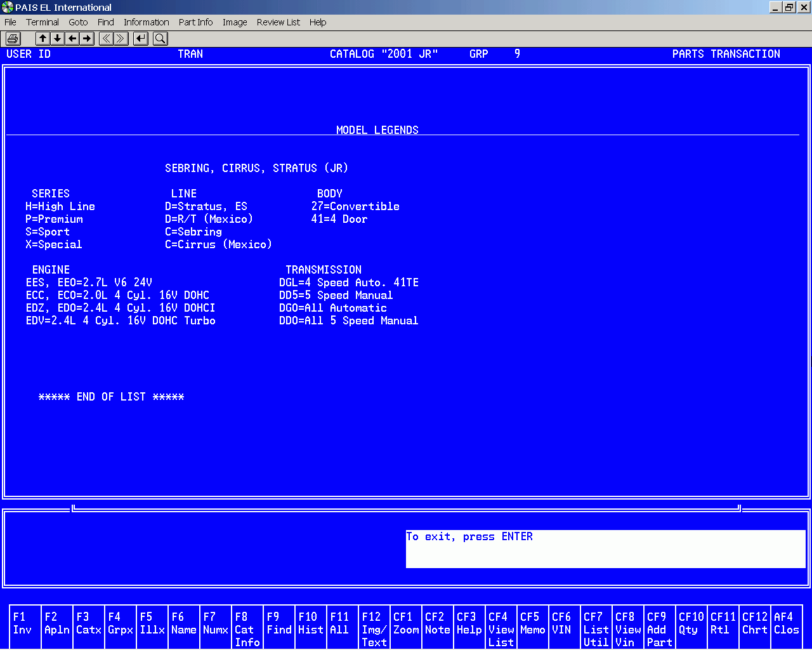This screenshot has height=650, width=812.
Task: Click the double right chevron page button
Action: click(x=121, y=39)
